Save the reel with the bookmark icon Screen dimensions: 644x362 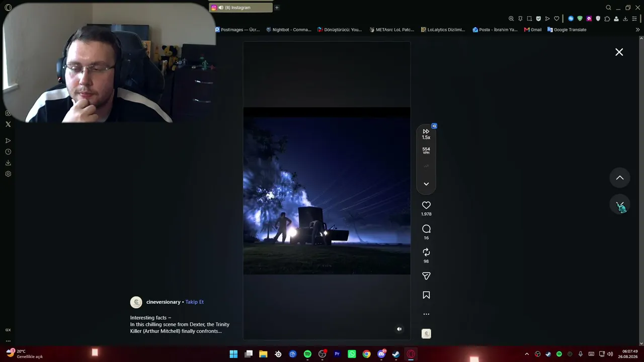[426, 295]
